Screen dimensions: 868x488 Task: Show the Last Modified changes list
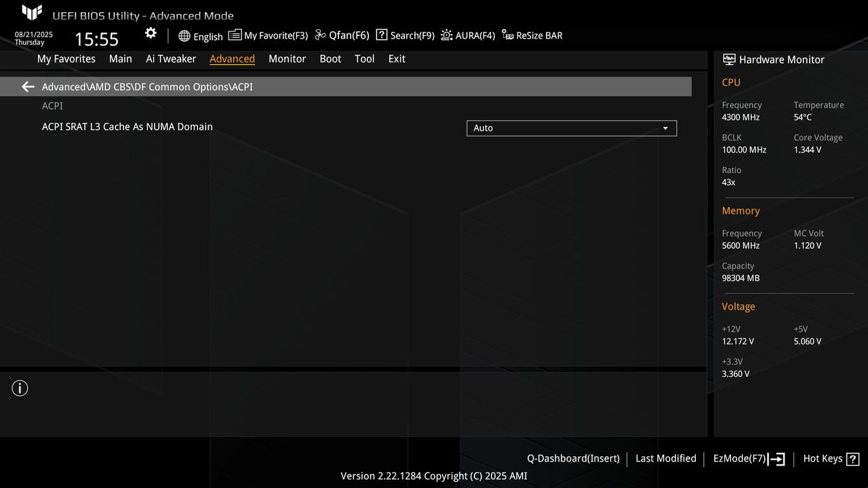click(x=665, y=458)
